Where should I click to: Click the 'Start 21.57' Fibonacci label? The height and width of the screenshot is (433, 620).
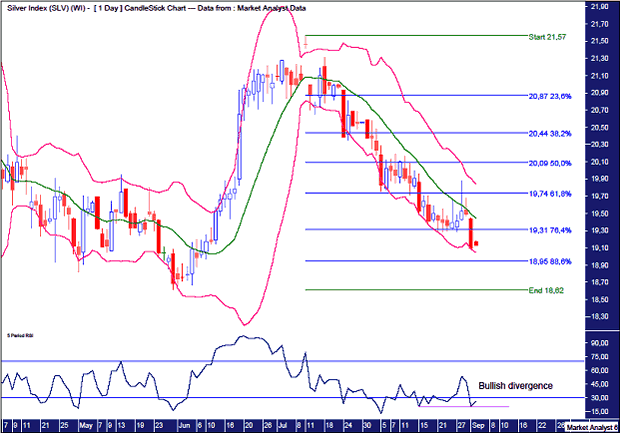coord(547,37)
